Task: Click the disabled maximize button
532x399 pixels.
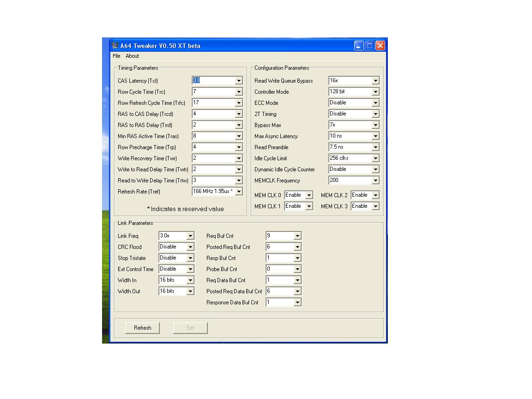Action: pyautogui.click(x=369, y=45)
